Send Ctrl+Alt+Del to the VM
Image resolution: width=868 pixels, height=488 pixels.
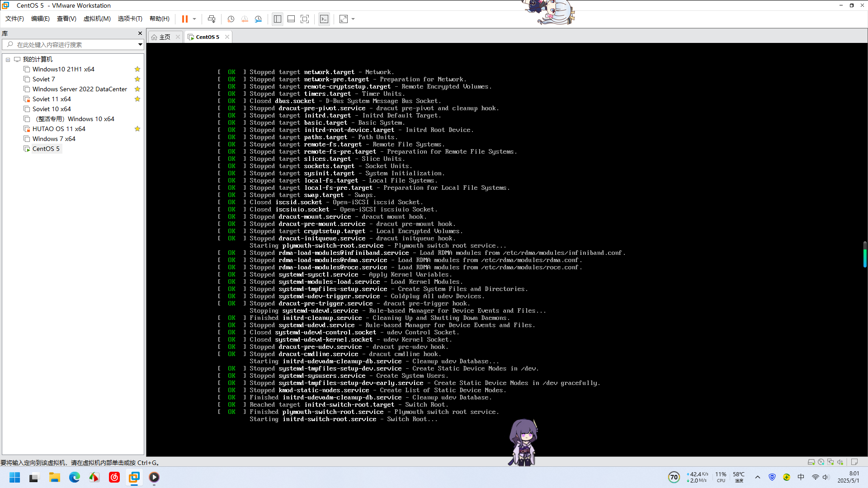pos(212,19)
